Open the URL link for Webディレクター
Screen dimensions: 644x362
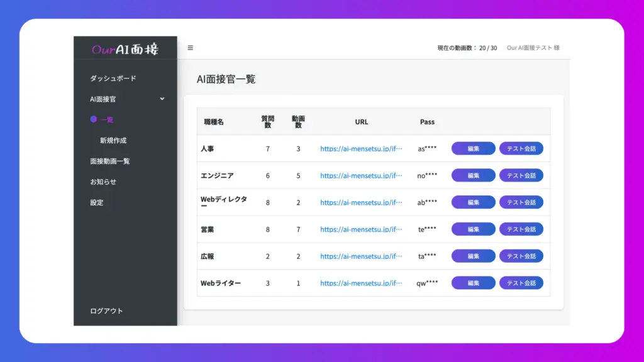[362, 202]
